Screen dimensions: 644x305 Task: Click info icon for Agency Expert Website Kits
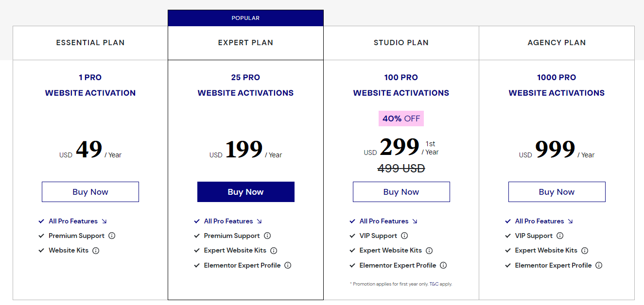point(585,251)
